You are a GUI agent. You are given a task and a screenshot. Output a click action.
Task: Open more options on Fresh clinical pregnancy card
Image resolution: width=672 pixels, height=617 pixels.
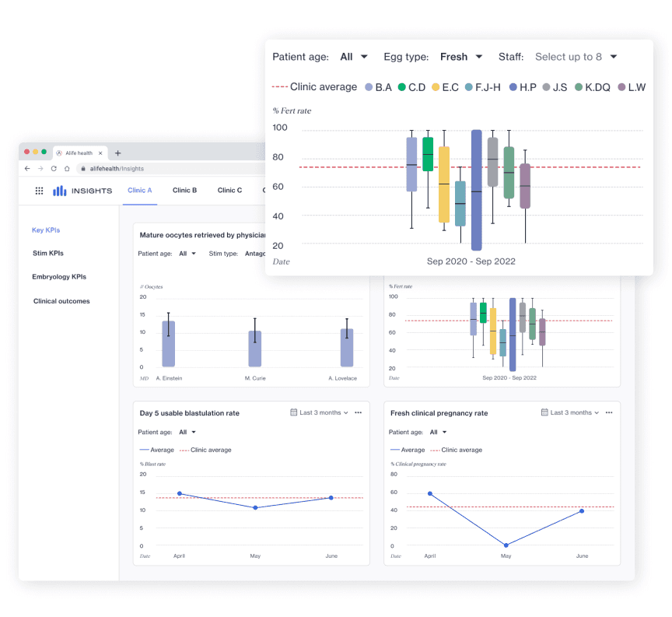[608, 413]
